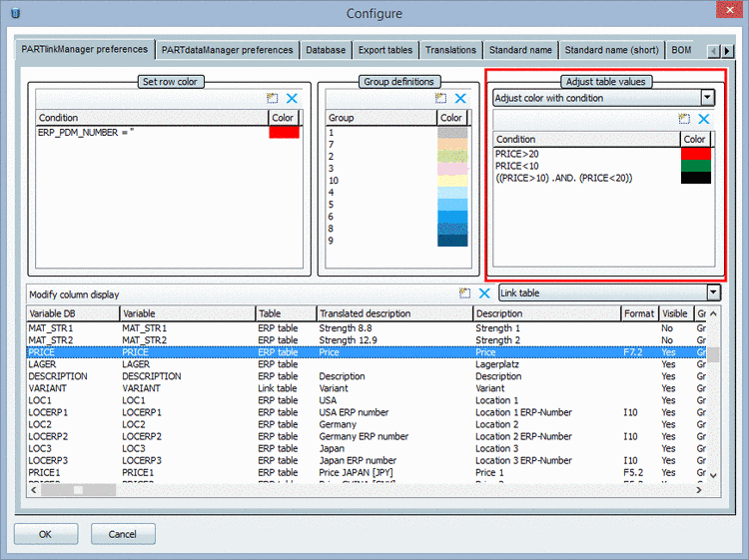This screenshot has height=560, width=749.
Task: Click blue delete X beside Modify column display
Action: [484, 293]
